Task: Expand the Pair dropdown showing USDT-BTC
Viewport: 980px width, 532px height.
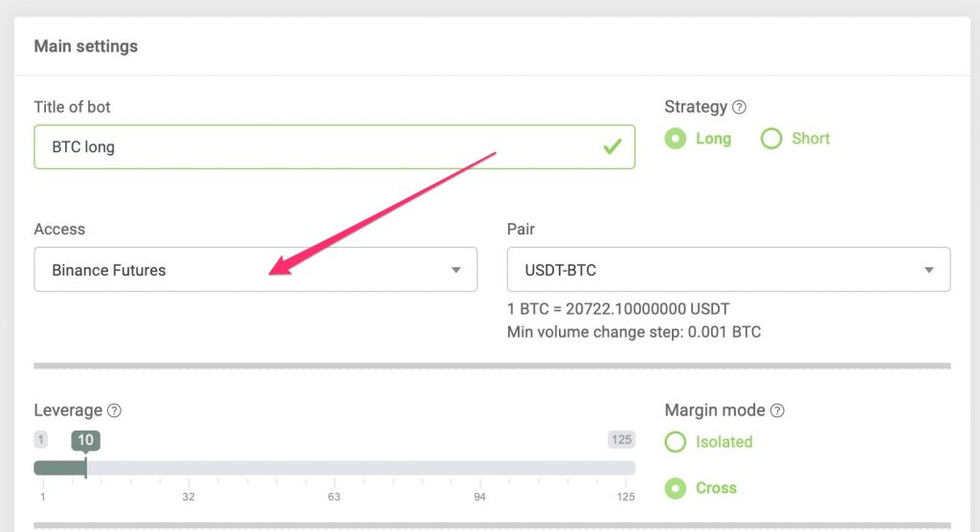Action: [728, 270]
